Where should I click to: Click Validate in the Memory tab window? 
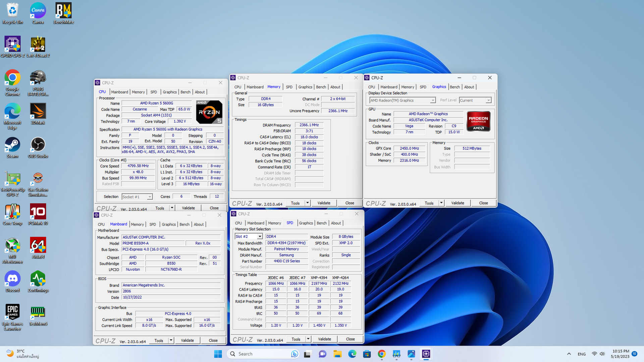[x=324, y=203]
